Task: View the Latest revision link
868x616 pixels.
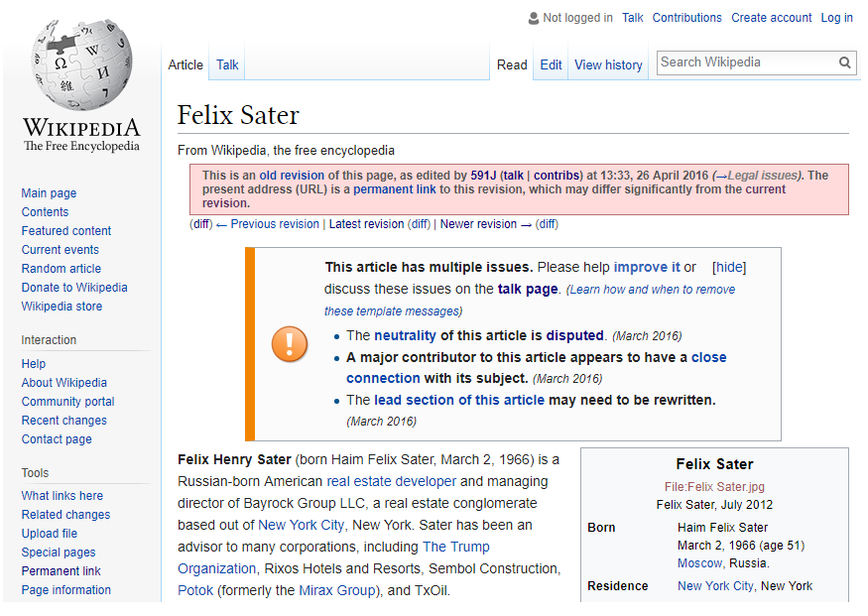Action: [366, 224]
